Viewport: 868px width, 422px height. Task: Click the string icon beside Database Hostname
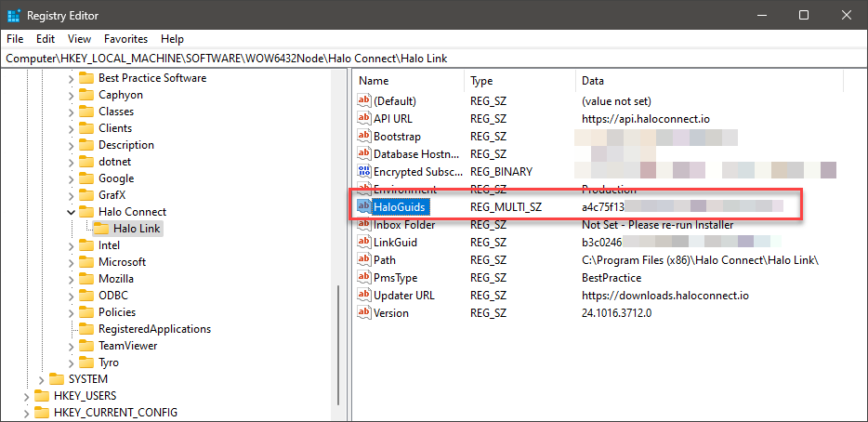(x=363, y=153)
